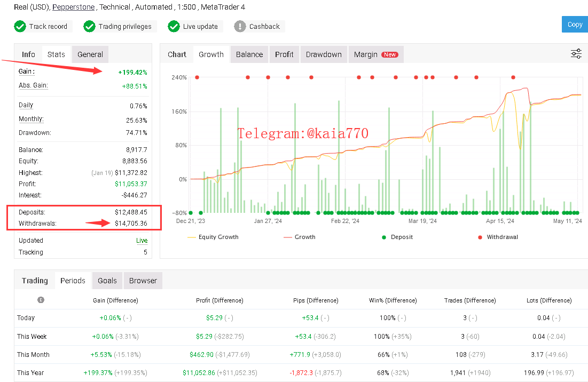Click the This Month row label

point(33,355)
